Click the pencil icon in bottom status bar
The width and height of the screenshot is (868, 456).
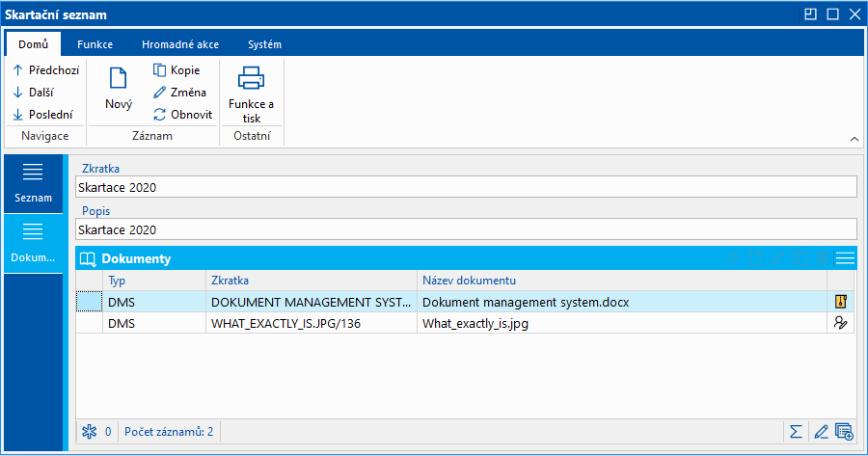[x=821, y=431]
